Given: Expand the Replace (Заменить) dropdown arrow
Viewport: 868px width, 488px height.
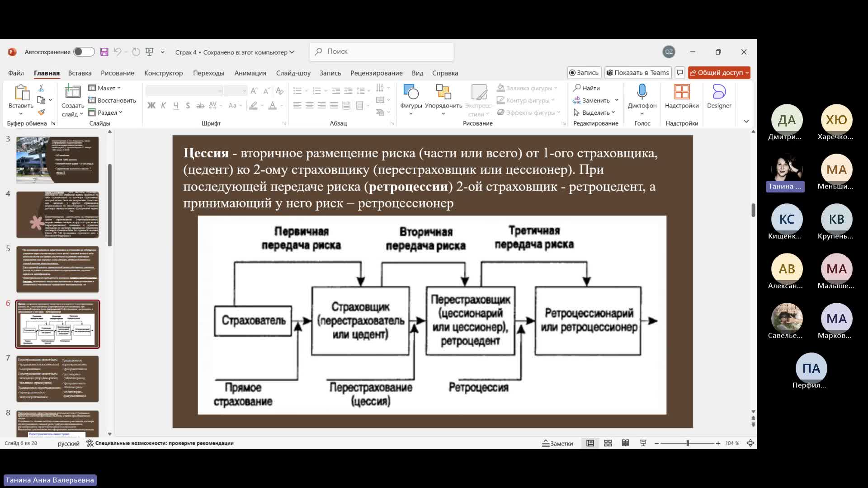Looking at the screenshot, I should coord(617,100).
